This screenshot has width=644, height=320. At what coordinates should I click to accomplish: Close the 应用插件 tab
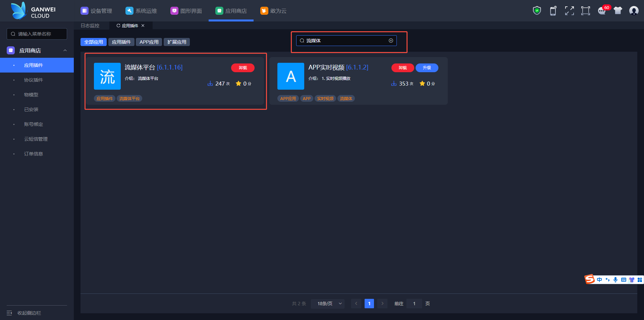point(143,26)
